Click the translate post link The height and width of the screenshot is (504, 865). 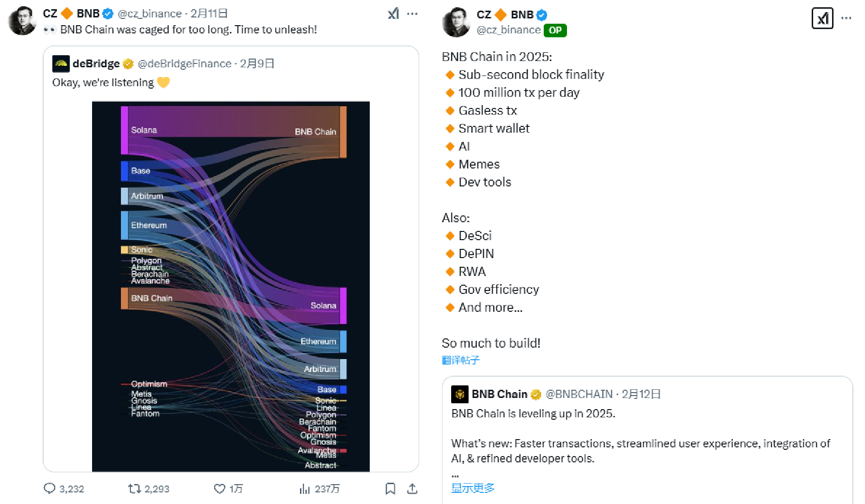(460, 360)
